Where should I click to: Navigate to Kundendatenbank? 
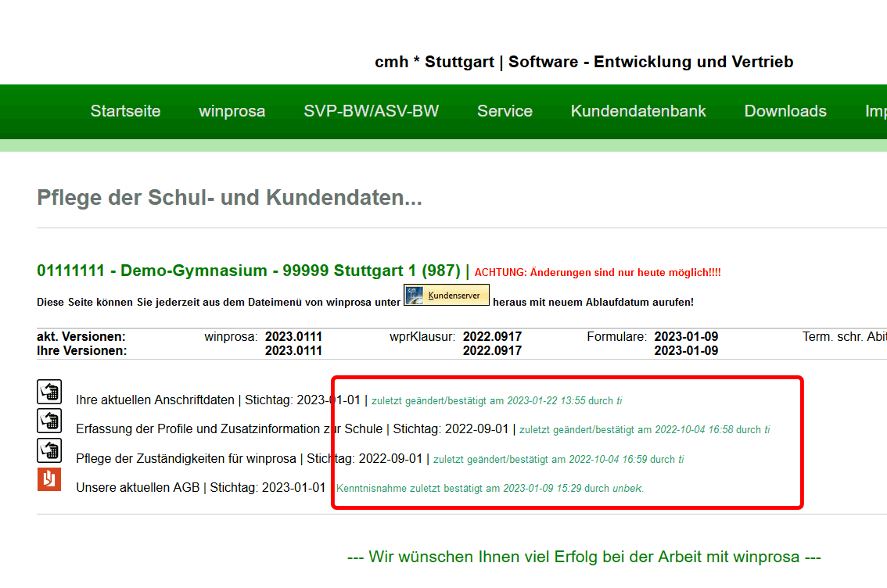(x=638, y=111)
